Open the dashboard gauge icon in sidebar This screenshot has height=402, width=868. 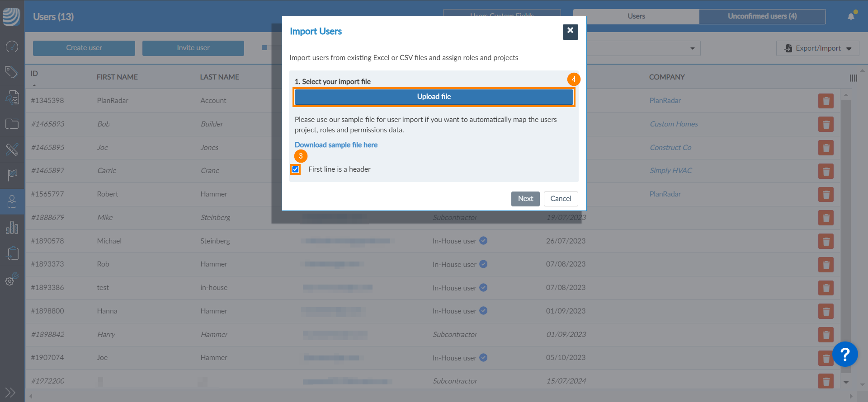click(12, 47)
